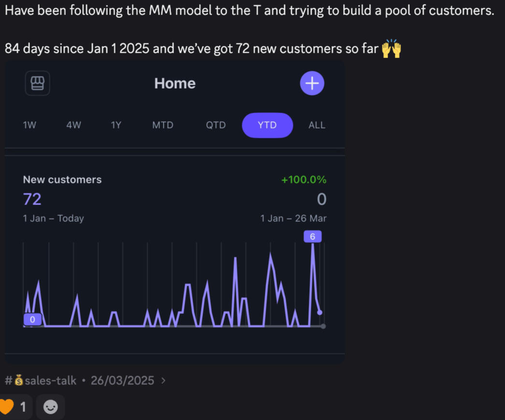Switch to the 4W time range

73,125
